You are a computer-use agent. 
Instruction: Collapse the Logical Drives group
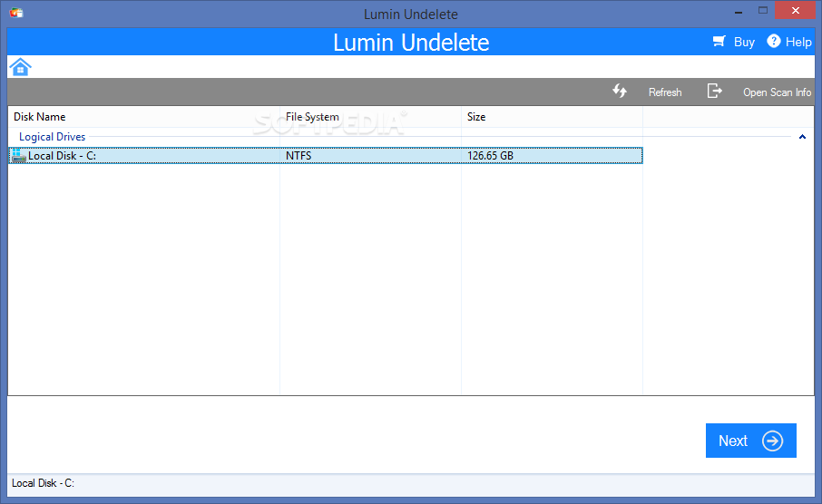tap(802, 137)
